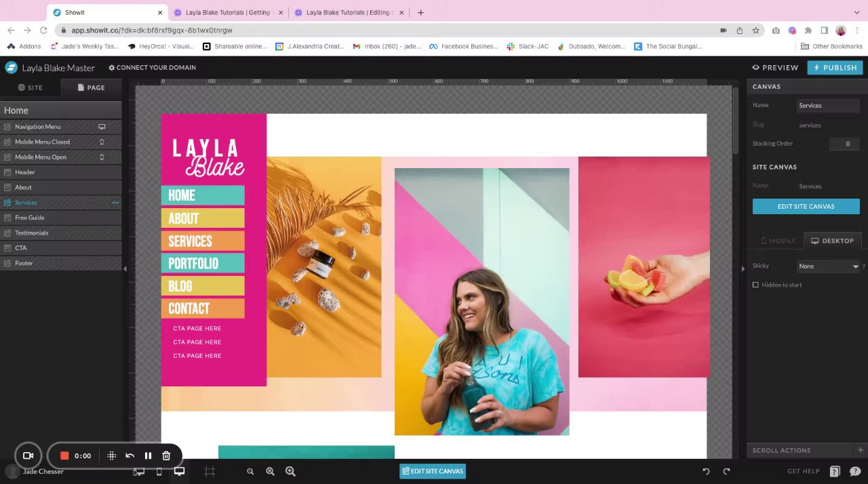Bookmark this page with the star icon

tap(755, 31)
